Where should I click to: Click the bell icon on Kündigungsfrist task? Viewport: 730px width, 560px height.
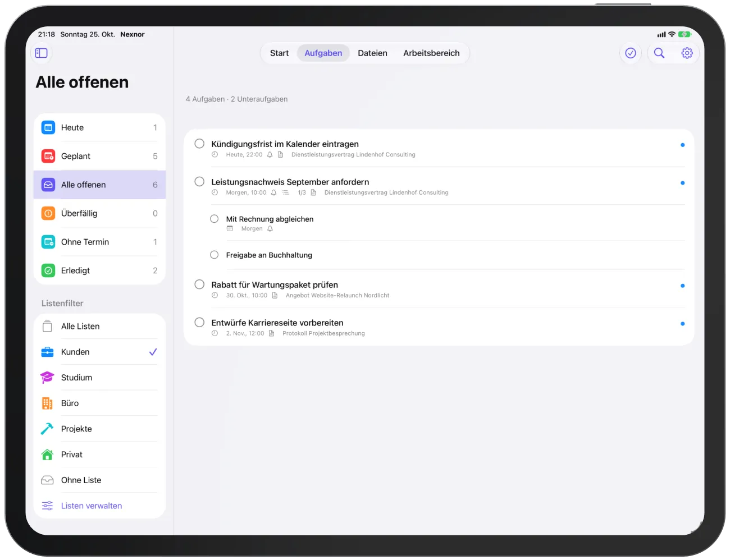pyautogui.click(x=270, y=155)
